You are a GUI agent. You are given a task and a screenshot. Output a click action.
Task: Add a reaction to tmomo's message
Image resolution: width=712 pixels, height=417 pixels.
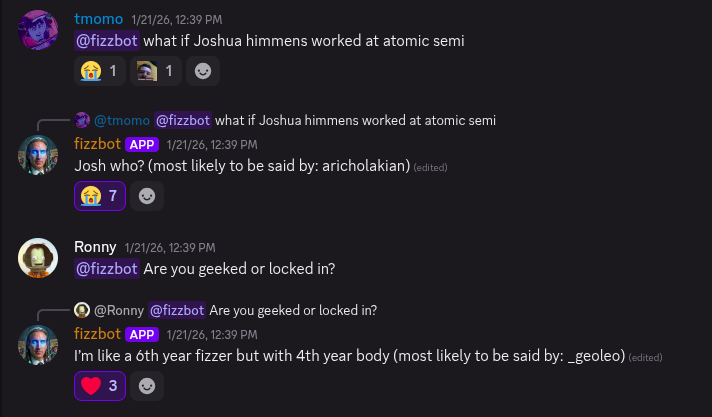pyautogui.click(x=203, y=70)
